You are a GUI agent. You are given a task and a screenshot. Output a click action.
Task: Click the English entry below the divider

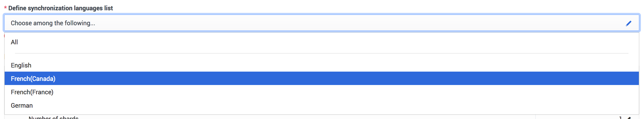click(x=21, y=65)
